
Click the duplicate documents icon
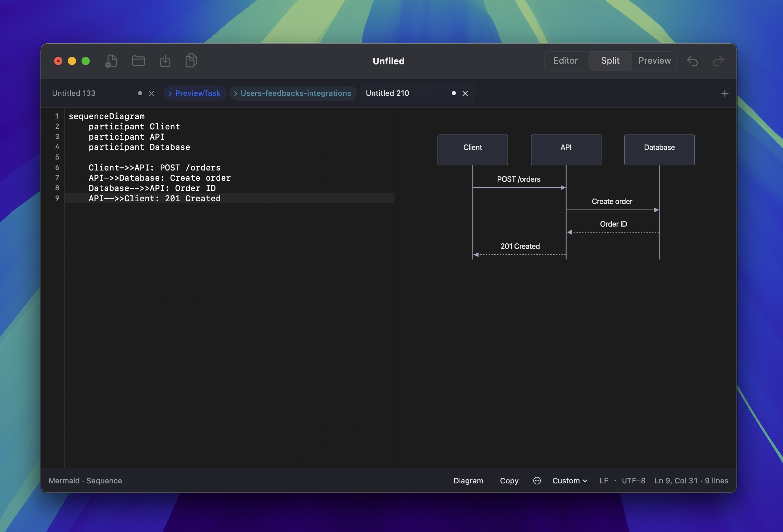(191, 61)
